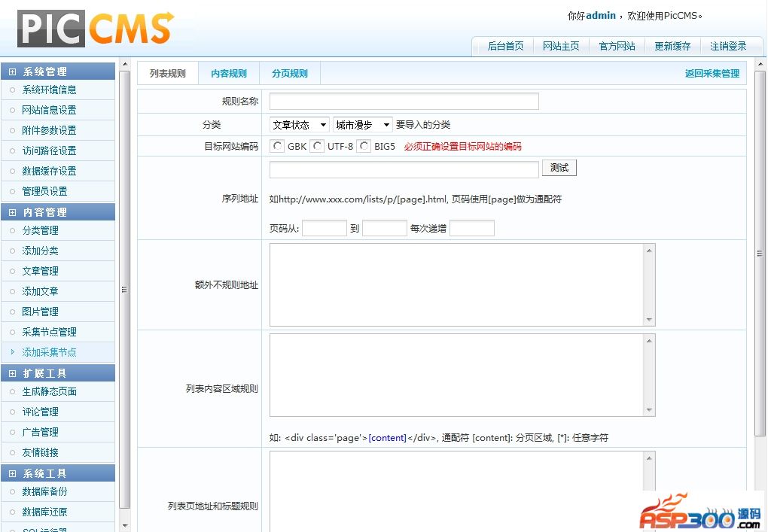Image resolution: width=768 pixels, height=532 pixels.
Task: Select the UTF-8 encoding radio button
Action: tap(318, 146)
